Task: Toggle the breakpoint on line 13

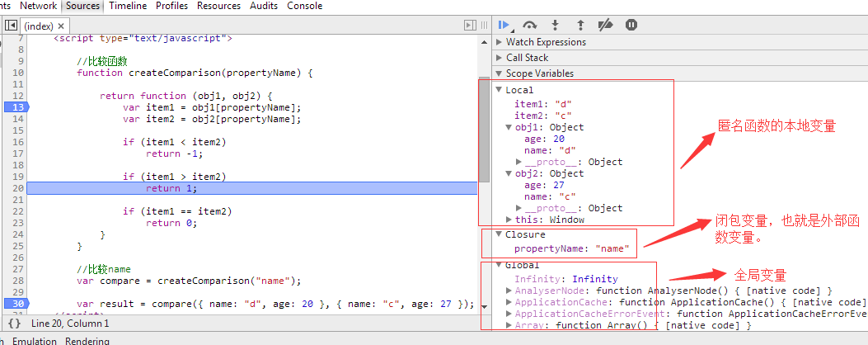Action: click(16, 107)
